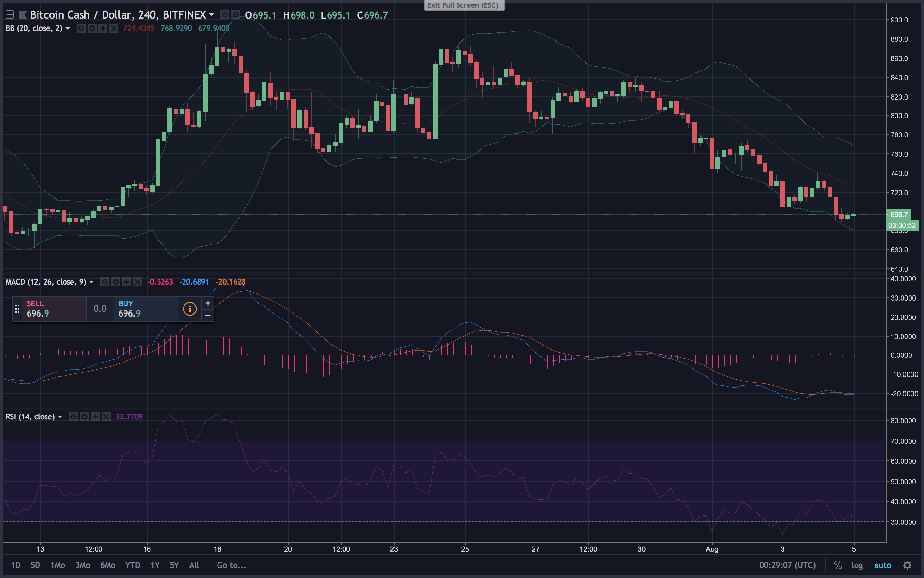Open Bollinger Bands settings gear

[92, 28]
